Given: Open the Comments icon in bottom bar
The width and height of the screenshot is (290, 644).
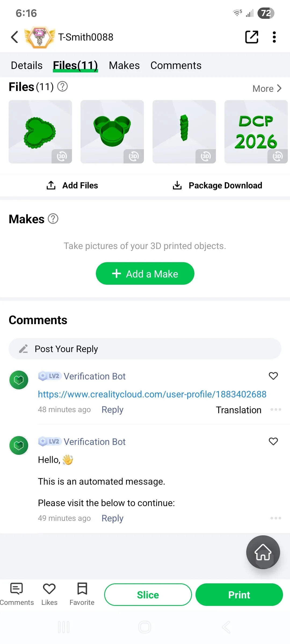Looking at the screenshot, I should click(17, 594).
